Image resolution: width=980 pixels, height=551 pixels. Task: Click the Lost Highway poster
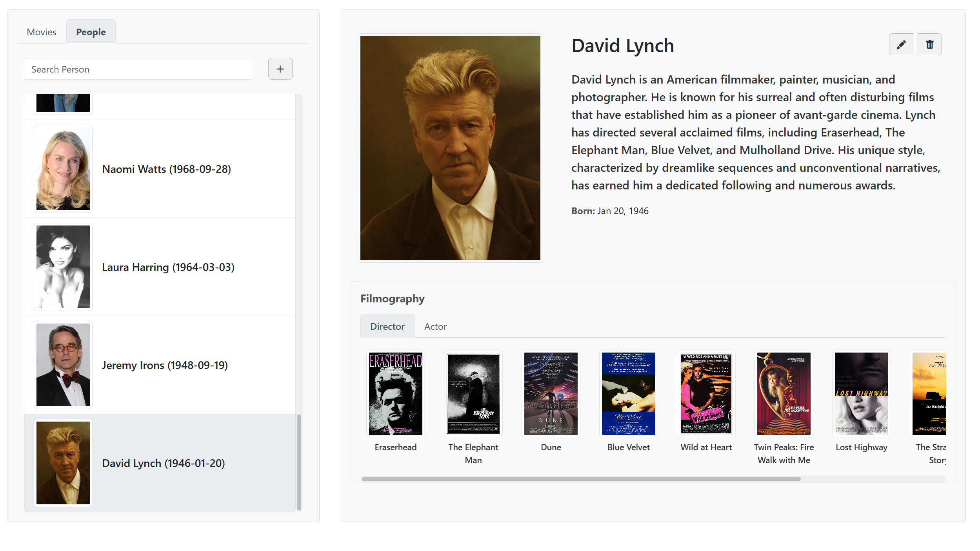click(861, 394)
